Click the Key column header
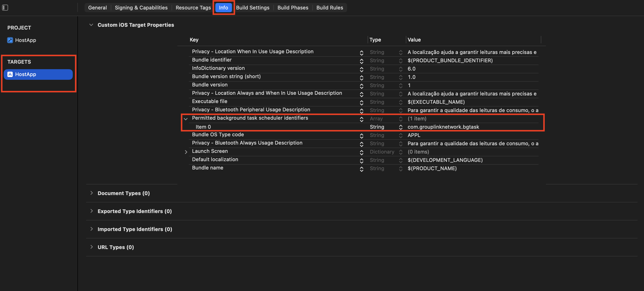 point(194,40)
